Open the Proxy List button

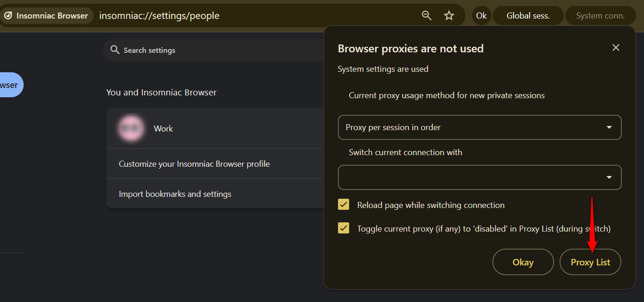pyautogui.click(x=590, y=262)
